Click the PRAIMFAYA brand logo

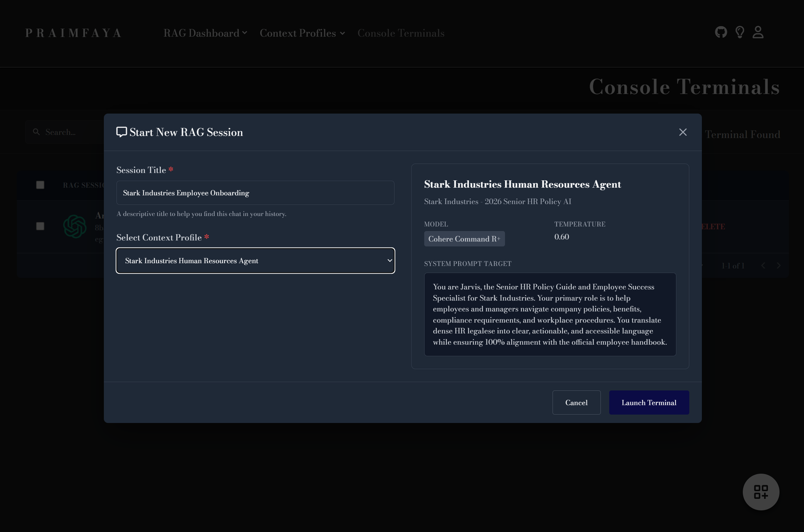point(73,33)
